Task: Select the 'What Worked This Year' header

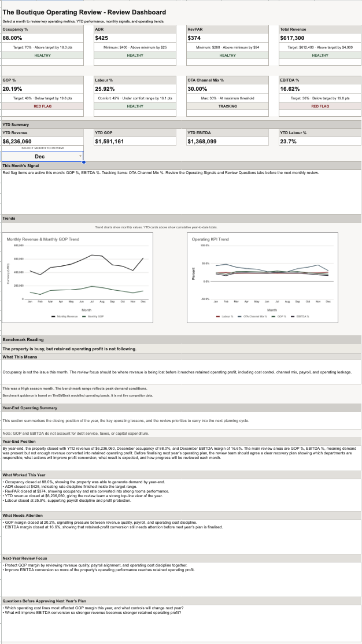Action: [181, 475]
